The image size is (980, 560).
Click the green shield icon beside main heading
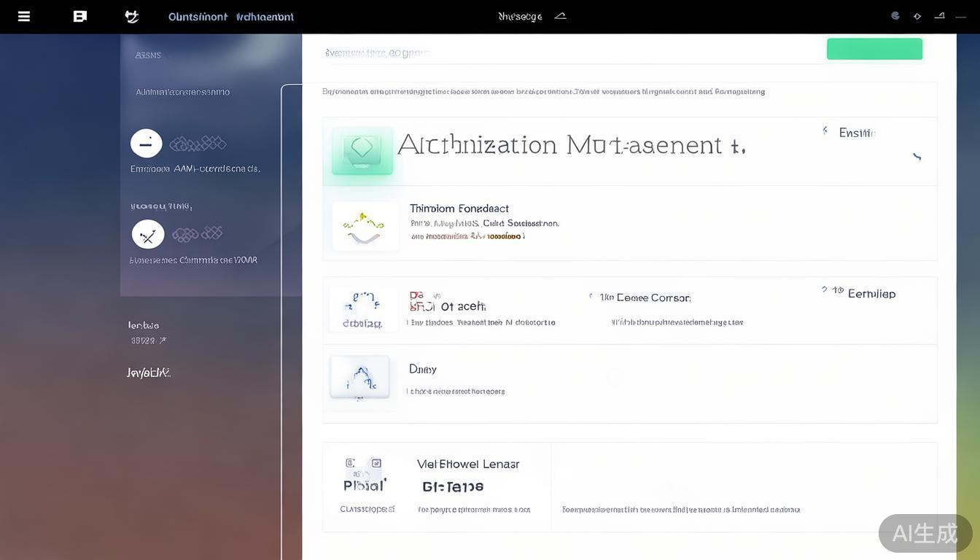(x=362, y=150)
